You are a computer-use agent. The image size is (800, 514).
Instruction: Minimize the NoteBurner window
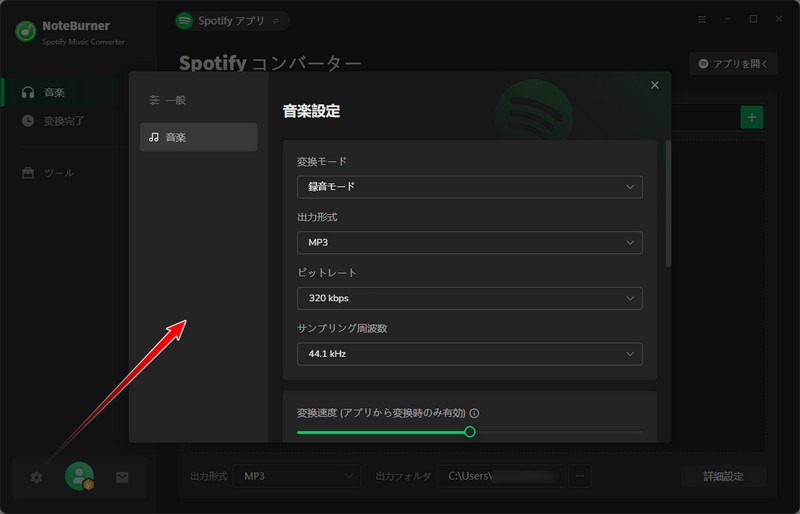[728, 19]
